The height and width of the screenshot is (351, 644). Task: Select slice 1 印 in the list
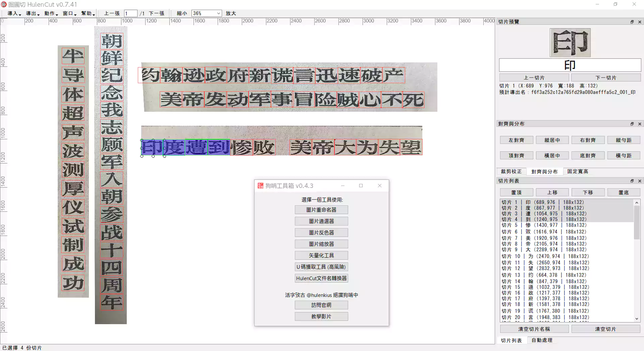pyautogui.click(x=567, y=202)
